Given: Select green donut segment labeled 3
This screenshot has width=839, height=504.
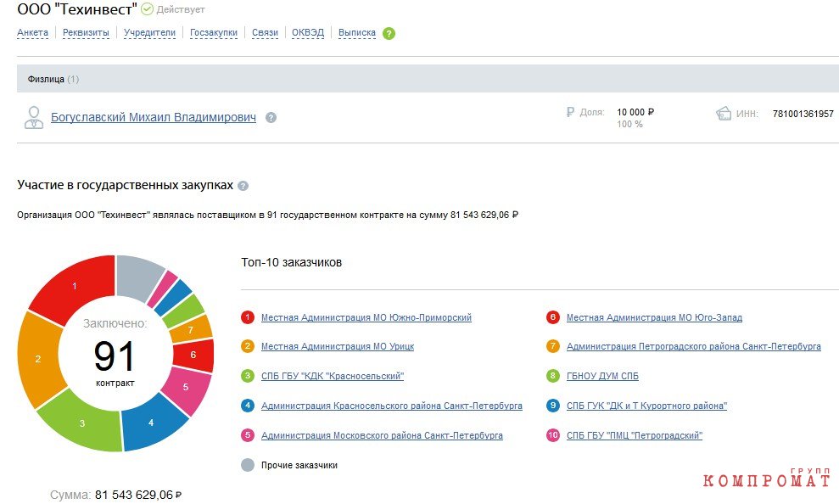Looking at the screenshot, I should [82, 423].
